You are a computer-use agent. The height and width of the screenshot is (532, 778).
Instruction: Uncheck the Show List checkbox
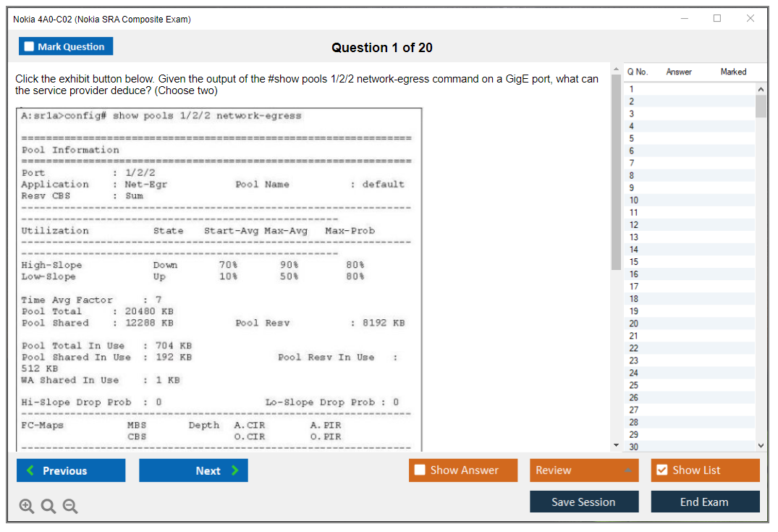point(661,470)
